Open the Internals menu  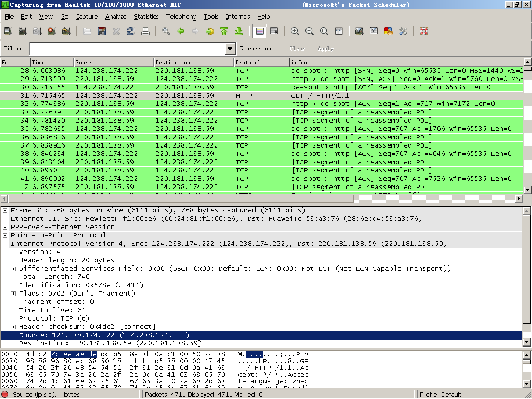click(237, 16)
